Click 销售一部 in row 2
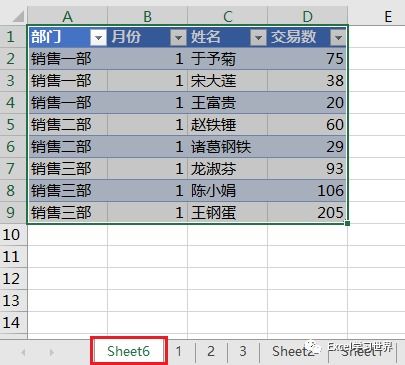405x365 pixels. tap(68, 59)
